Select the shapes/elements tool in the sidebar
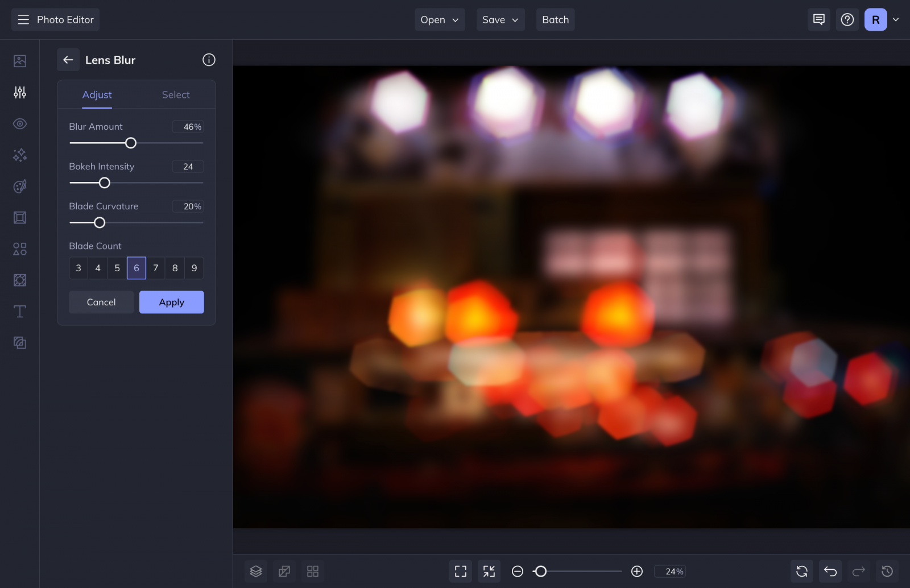 tap(19, 249)
